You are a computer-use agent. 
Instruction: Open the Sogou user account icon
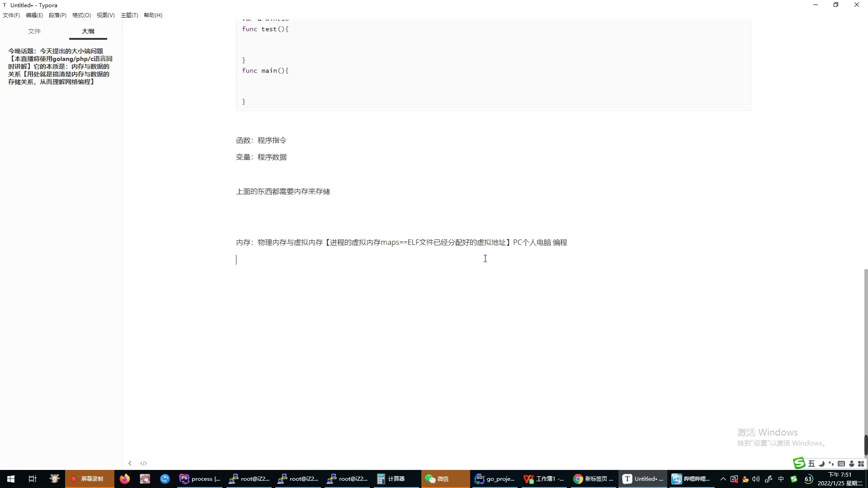click(852, 464)
